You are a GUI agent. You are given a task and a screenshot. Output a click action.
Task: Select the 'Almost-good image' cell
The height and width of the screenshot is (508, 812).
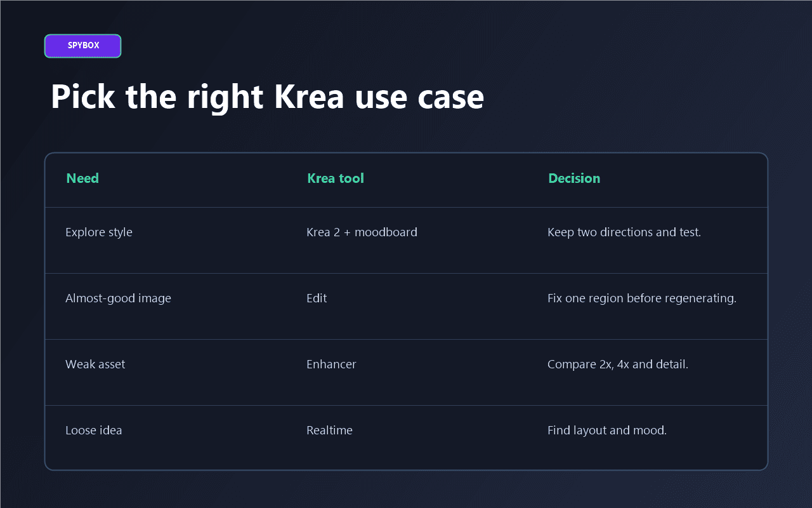click(x=118, y=298)
